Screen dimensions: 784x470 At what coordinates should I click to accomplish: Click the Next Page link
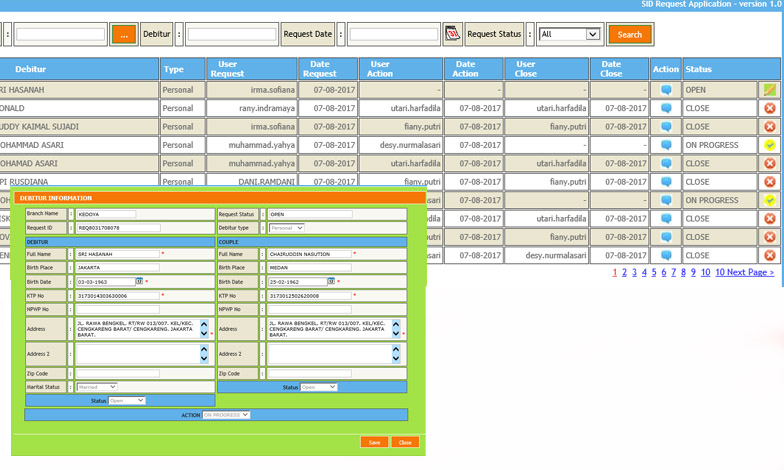[750, 272]
